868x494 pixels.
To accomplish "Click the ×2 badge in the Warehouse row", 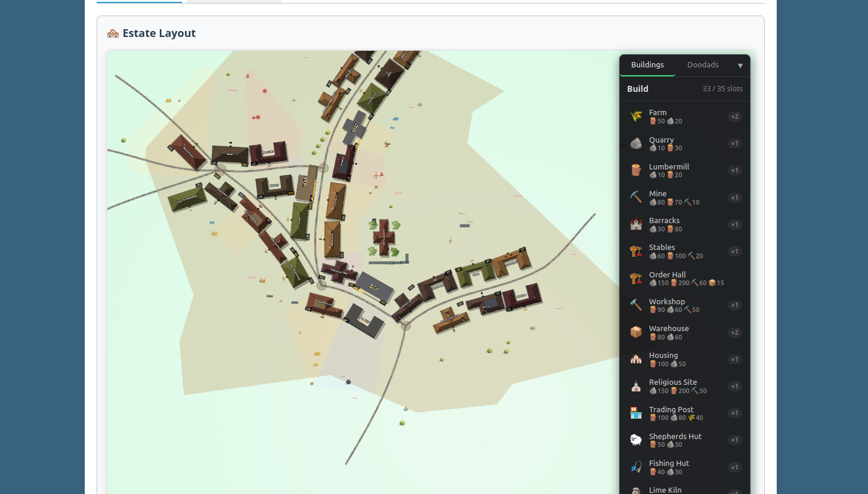I will click(735, 332).
